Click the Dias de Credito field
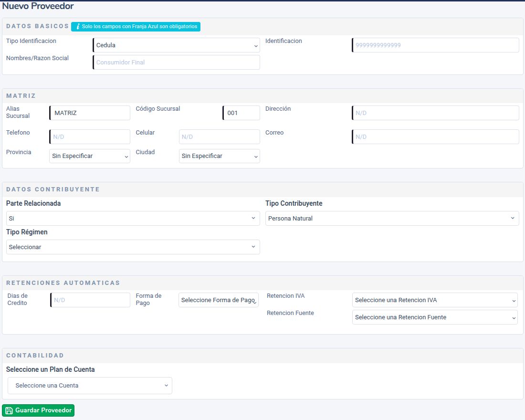The width and height of the screenshot is (525, 420). pyautogui.click(x=90, y=300)
